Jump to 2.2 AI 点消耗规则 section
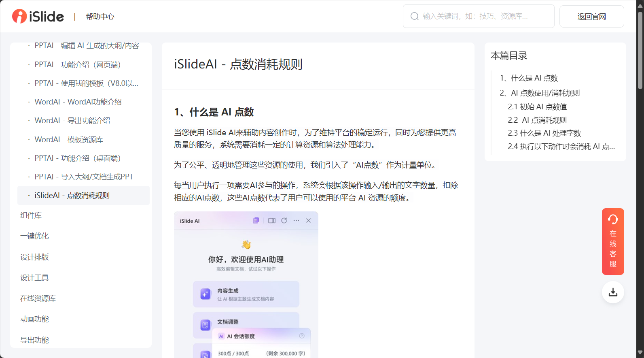Image resolution: width=644 pixels, height=358 pixels. pyautogui.click(x=537, y=120)
